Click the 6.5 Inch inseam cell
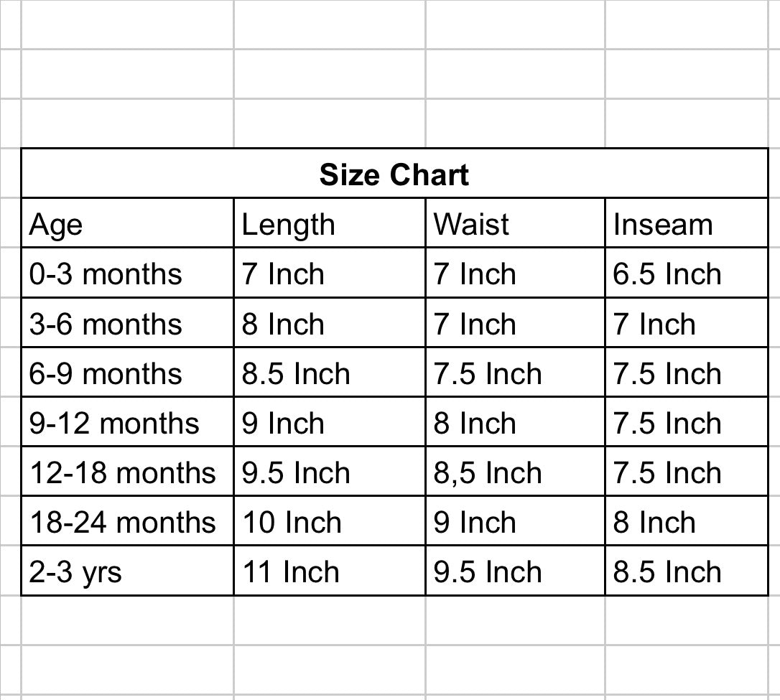 pyautogui.click(x=687, y=273)
